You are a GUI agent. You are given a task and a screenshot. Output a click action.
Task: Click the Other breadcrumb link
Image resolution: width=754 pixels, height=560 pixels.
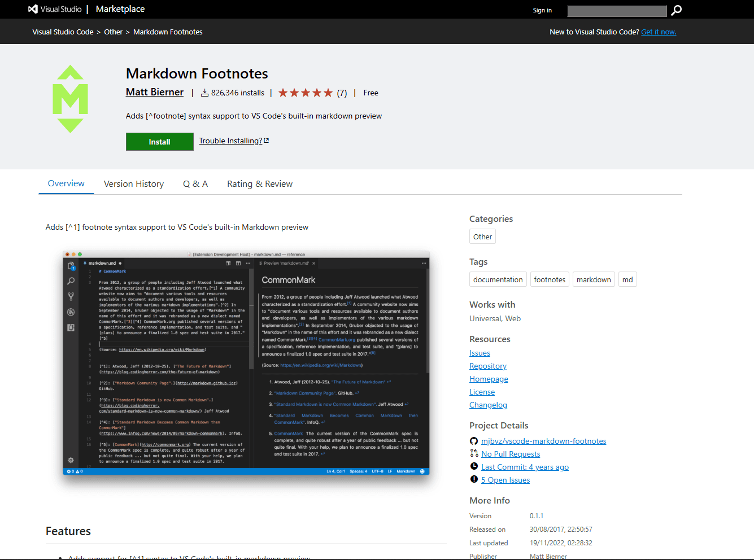click(x=113, y=32)
